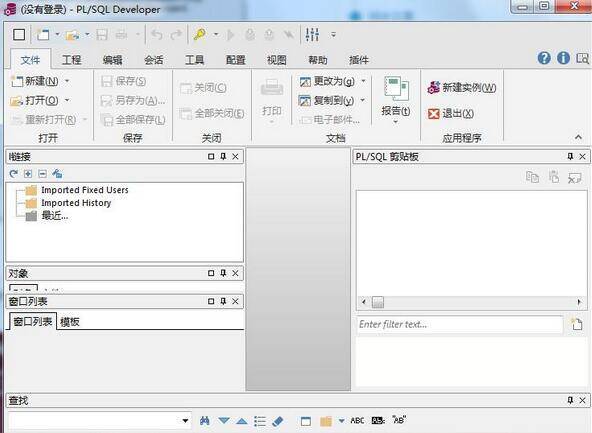Click the 新建实例(W) button

click(x=462, y=88)
